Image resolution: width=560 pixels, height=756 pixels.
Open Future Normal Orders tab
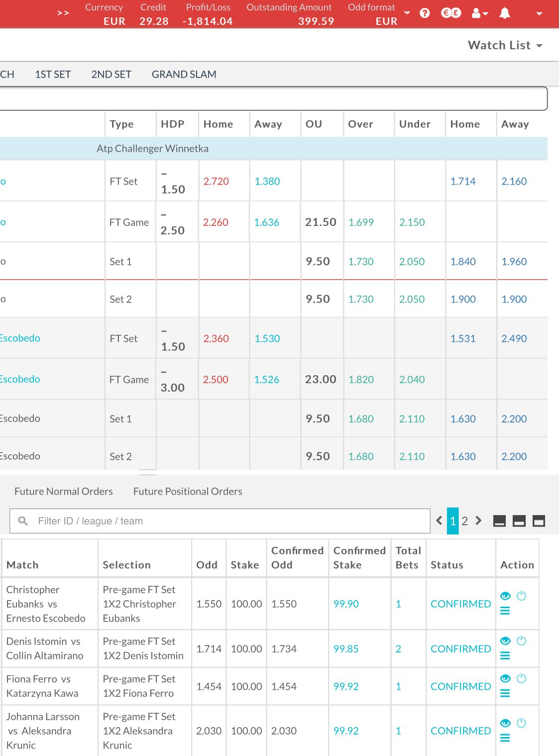[64, 491]
